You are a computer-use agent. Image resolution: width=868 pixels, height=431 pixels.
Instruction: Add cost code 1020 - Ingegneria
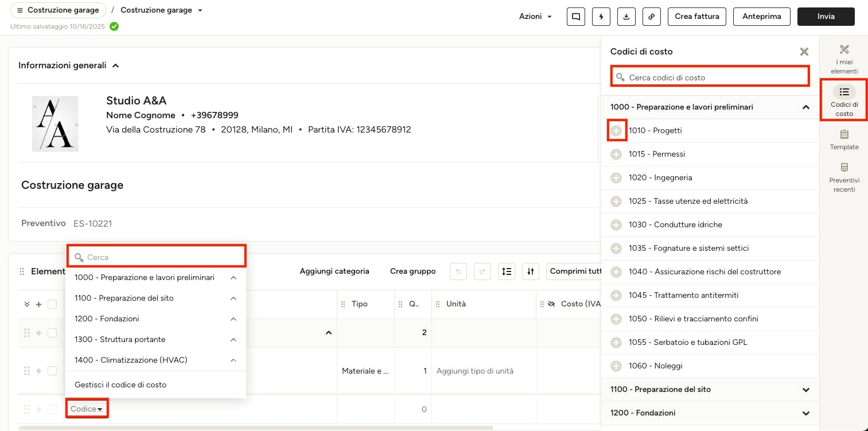coord(616,178)
